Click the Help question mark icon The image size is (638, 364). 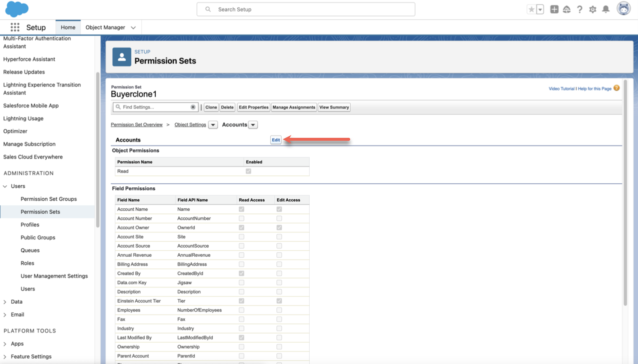point(580,9)
